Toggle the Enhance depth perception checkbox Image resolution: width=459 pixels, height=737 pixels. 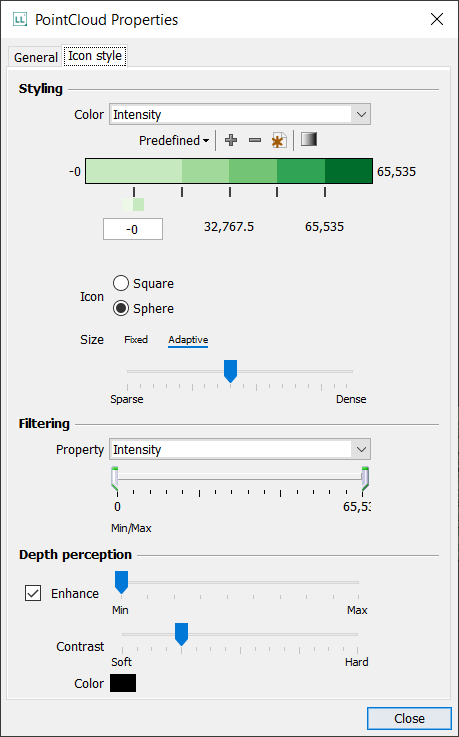tap(33, 593)
